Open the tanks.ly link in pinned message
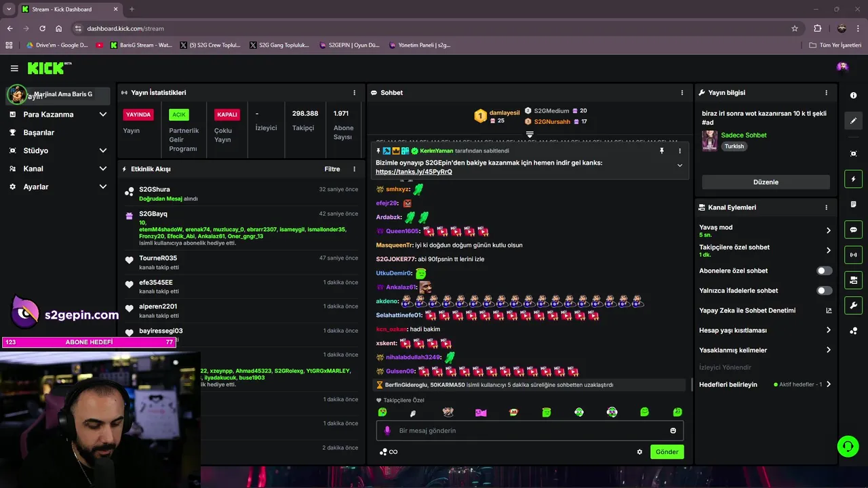 [414, 172]
